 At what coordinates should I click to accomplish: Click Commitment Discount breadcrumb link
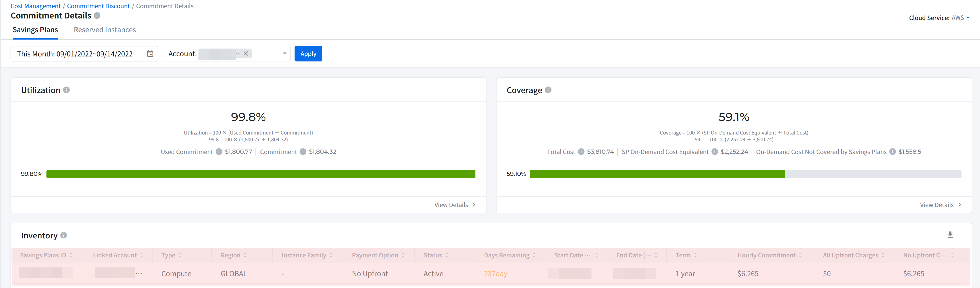[98, 6]
